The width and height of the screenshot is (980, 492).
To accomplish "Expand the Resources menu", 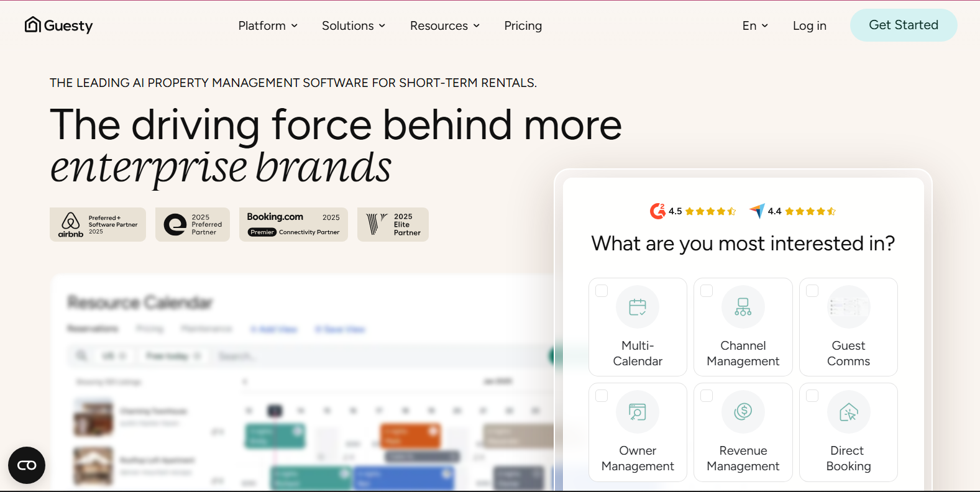I will coord(445,25).
